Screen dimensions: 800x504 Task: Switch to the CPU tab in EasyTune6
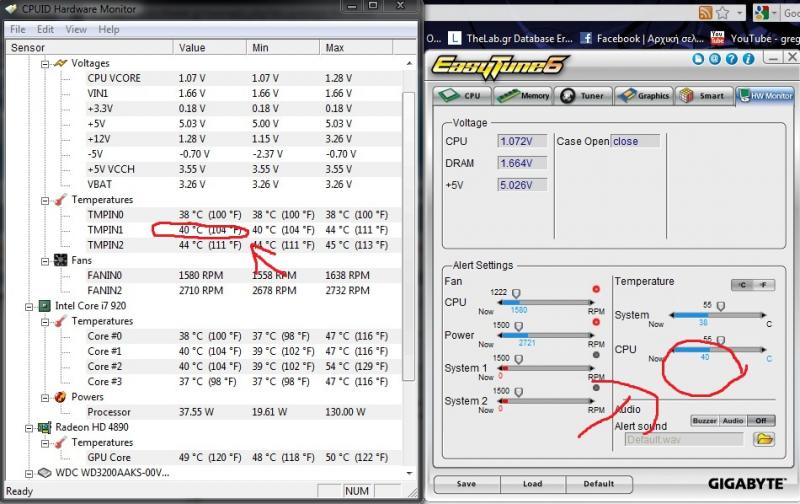[x=462, y=95]
